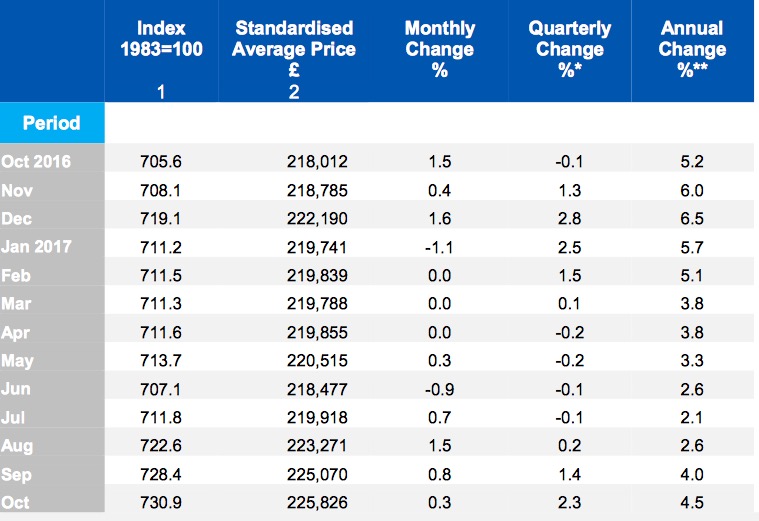Screen dimensions: 759x521
Task: Click the index value 705.6
Action: 159,162
